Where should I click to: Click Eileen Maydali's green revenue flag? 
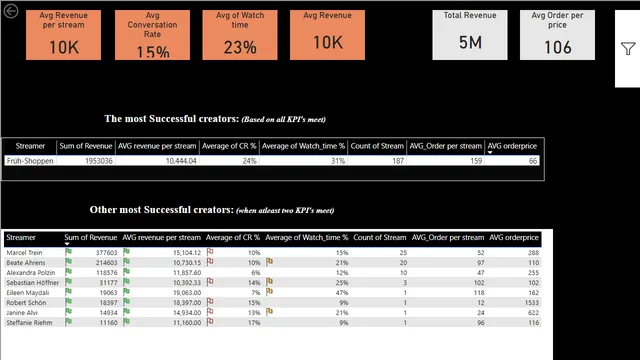(68, 292)
